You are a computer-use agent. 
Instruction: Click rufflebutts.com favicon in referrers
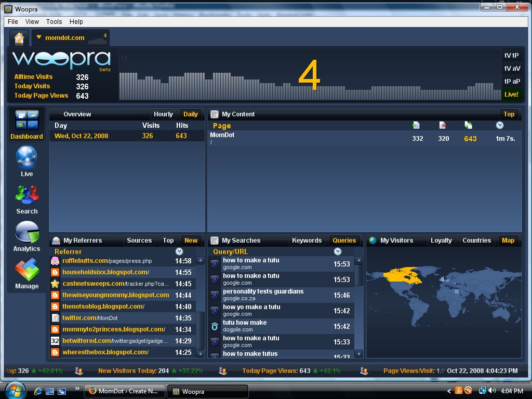(55, 261)
